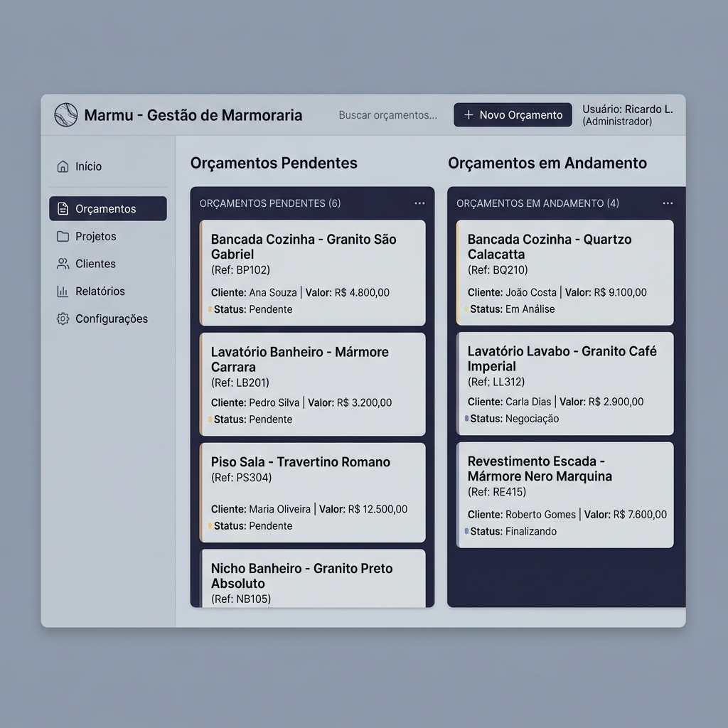Click the Início home icon
The image size is (728, 728).
click(x=63, y=166)
